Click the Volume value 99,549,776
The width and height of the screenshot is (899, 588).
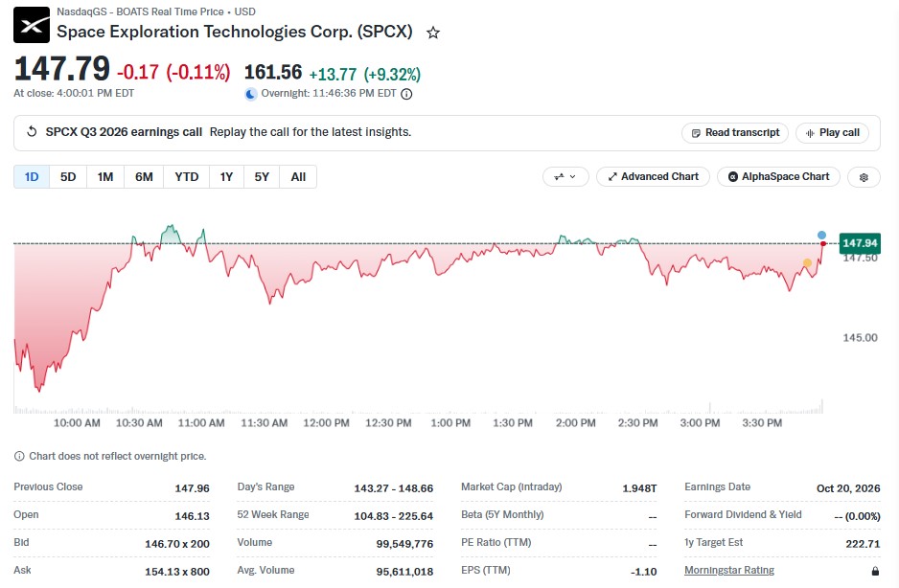[x=404, y=544]
